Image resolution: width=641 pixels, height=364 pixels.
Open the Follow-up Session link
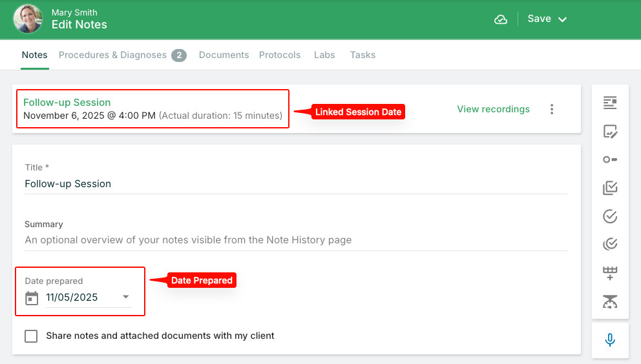click(x=67, y=103)
